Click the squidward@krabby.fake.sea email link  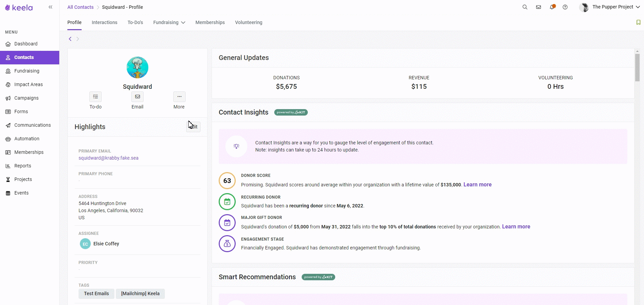click(108, 158)
